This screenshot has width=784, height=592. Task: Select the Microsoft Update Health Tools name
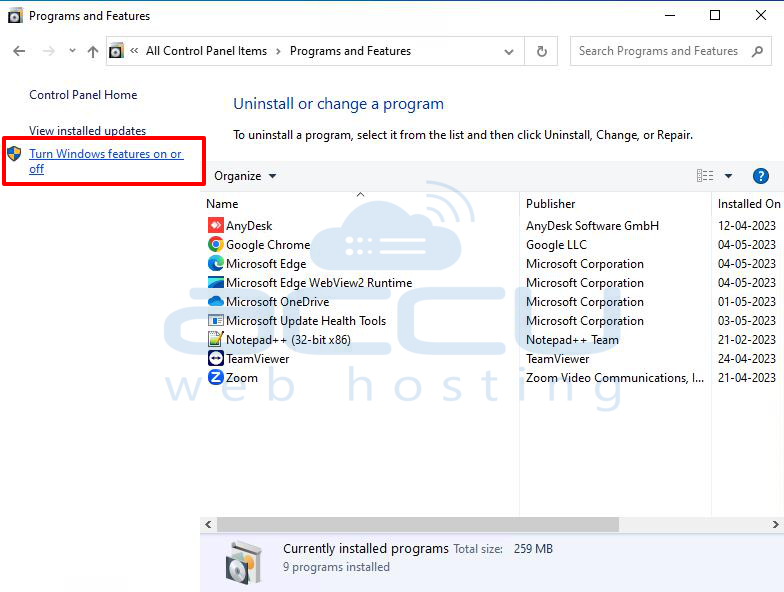coord(306,321)
